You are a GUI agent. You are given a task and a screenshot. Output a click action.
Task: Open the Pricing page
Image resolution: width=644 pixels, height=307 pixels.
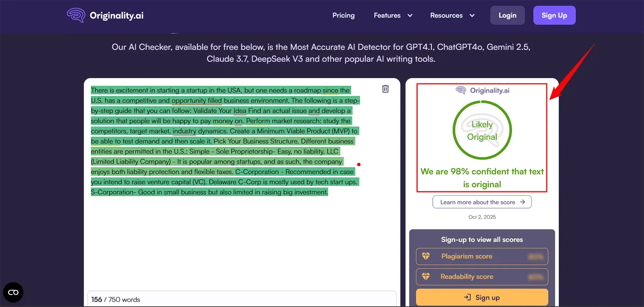(x=343, y=15)
